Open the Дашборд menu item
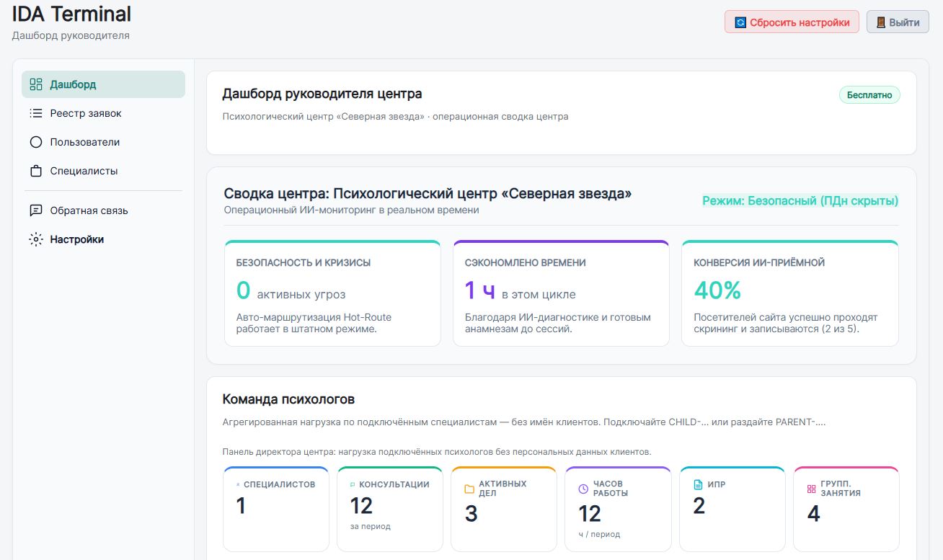Screen dimensions: 943x560 (103, 84)
